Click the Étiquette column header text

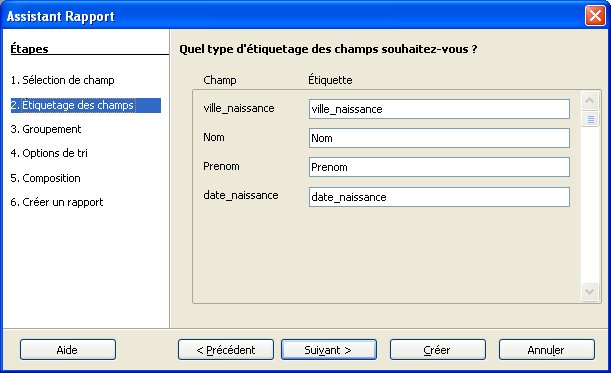coord(330,80)
